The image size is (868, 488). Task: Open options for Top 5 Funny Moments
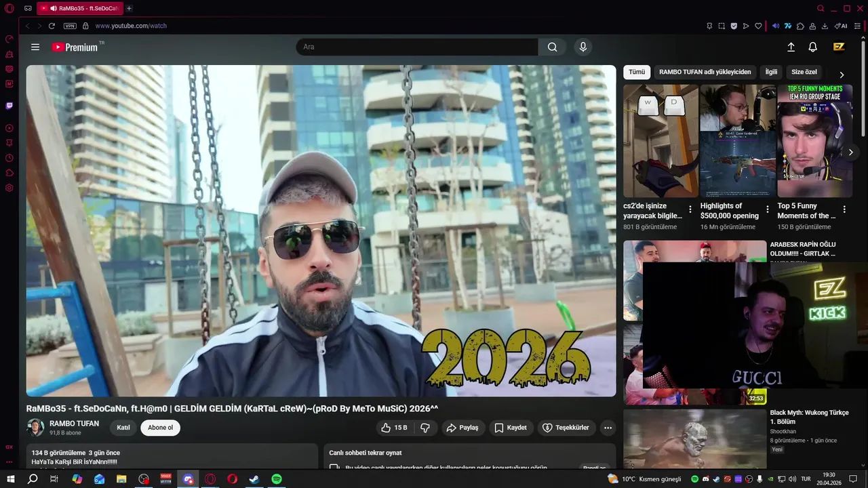click(x=844, y=209)
